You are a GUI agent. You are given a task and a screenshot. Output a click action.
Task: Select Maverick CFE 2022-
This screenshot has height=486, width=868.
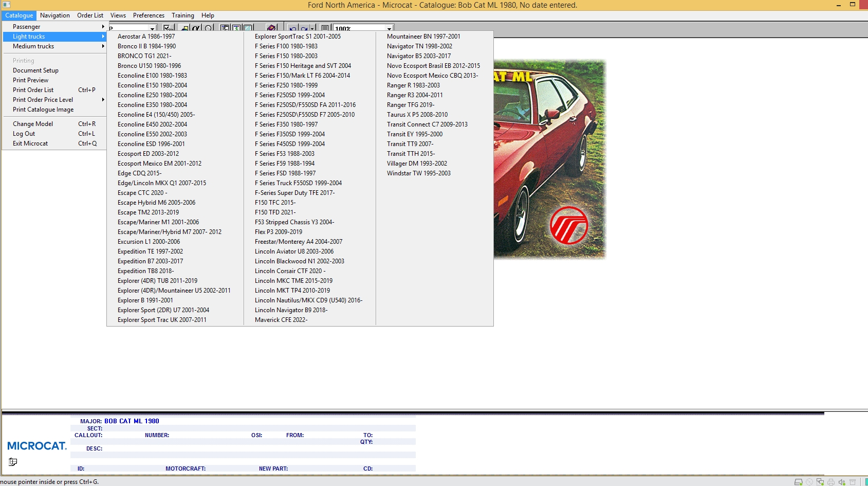click(x=281, y=320)
